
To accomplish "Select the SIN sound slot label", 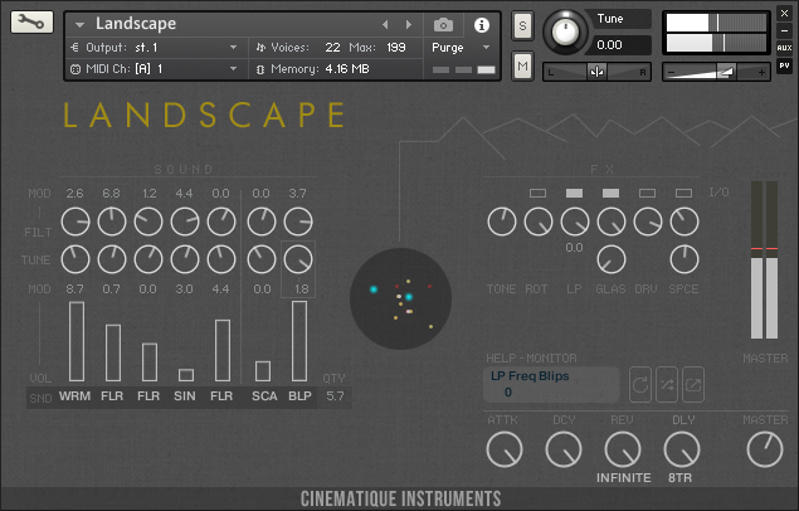I will (184, 396).
